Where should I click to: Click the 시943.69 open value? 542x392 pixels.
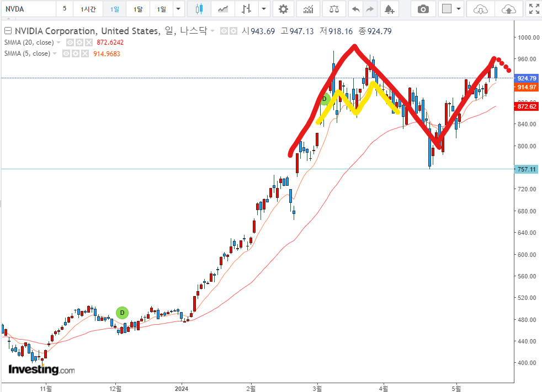click(258, 31)
